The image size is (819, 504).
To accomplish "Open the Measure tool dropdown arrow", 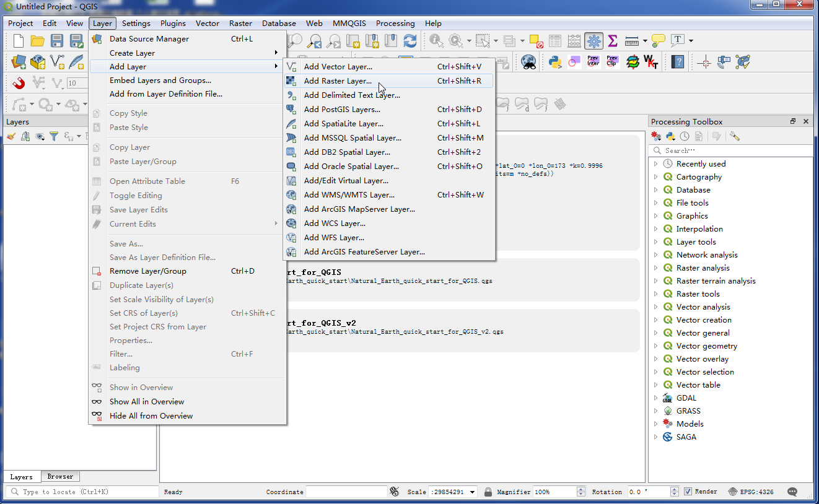I will [x=645, y=41].
